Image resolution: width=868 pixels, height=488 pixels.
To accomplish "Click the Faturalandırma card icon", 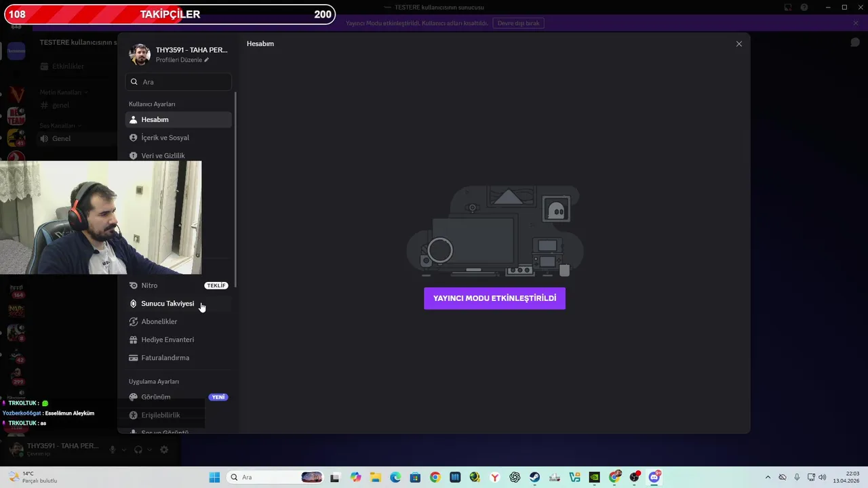I will (x=134, y=357).
